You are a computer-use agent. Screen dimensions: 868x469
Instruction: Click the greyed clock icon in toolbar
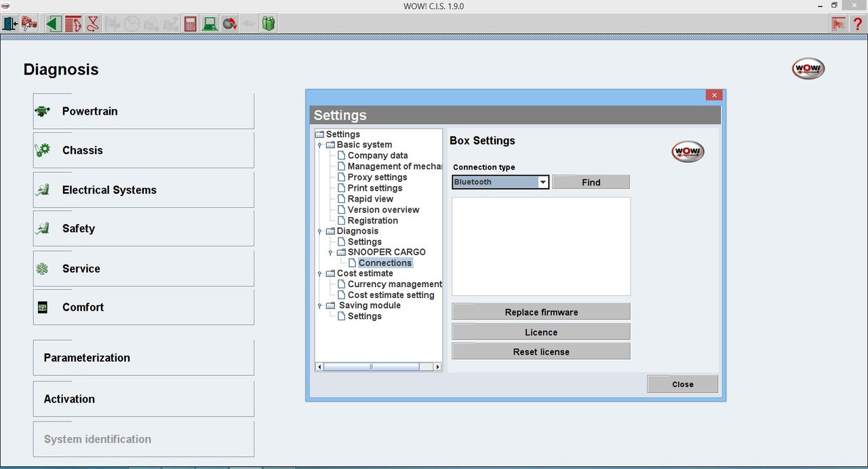(132, 24)
